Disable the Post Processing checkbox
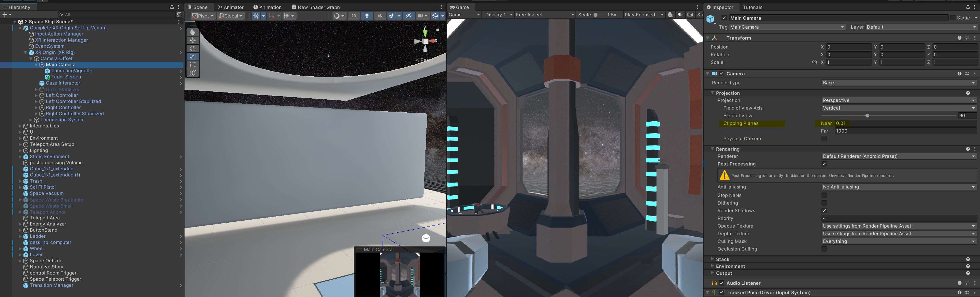This screenshot has height=297, width=980. [824, 164]
